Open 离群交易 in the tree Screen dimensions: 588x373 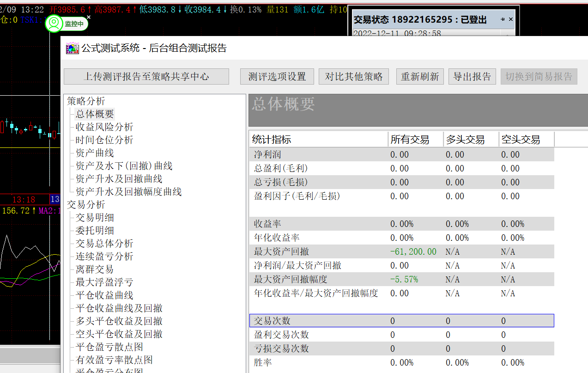pos(95,269)
